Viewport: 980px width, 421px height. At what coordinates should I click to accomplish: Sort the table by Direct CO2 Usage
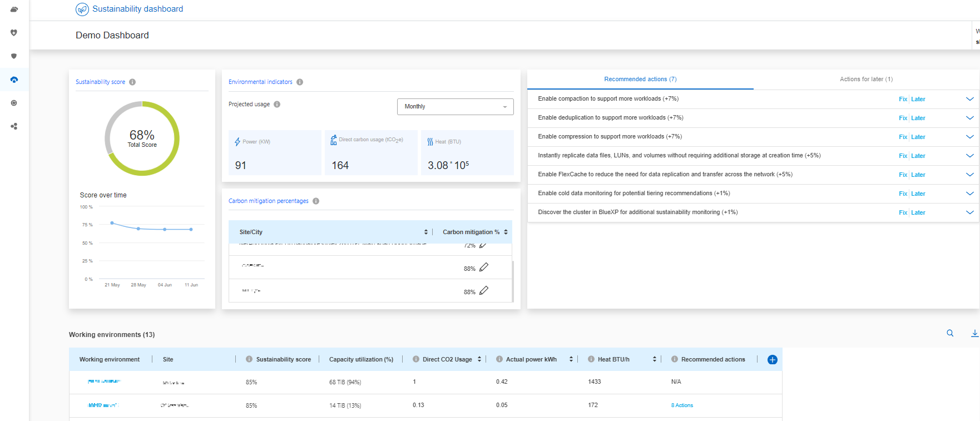tap(479, 360)
